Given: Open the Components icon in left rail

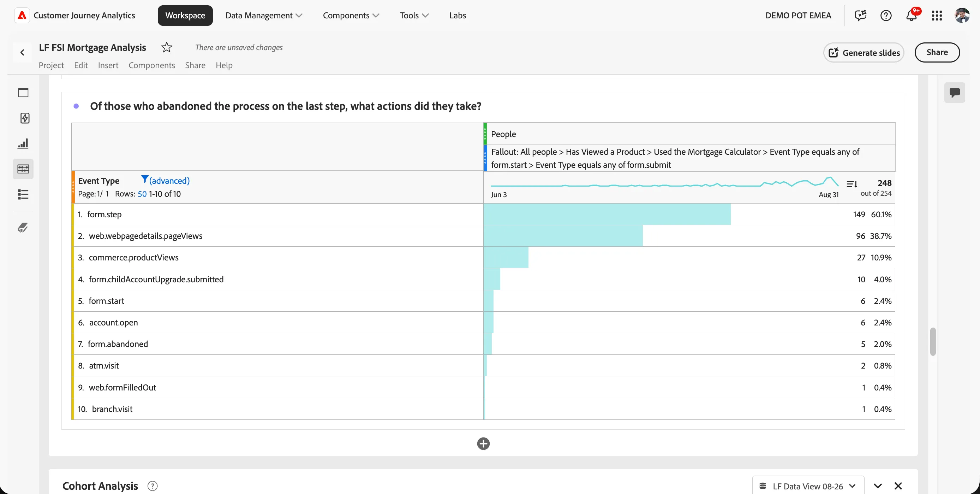Looking at the screenshot, I should pyautogui.click(x=23, y=169).
